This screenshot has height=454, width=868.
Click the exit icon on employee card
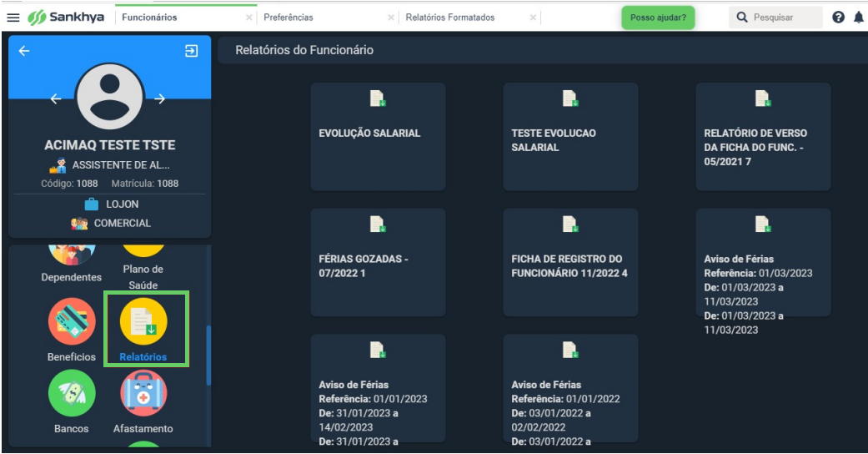[x=191, y=51]
